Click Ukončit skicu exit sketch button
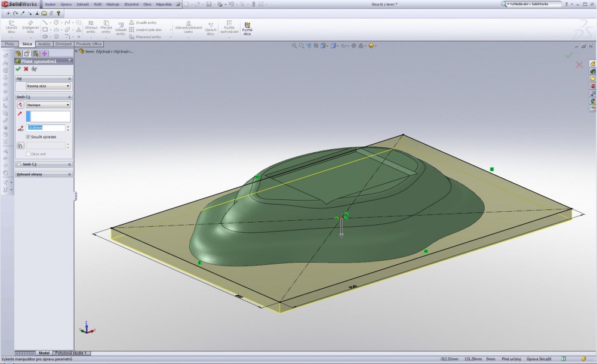597x364 pixels. pos(11,27)
